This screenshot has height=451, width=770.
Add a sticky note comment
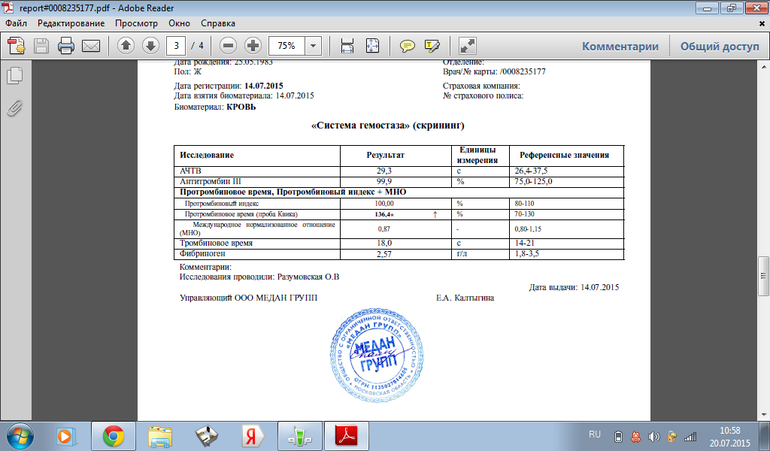click(x=408, y=46)
